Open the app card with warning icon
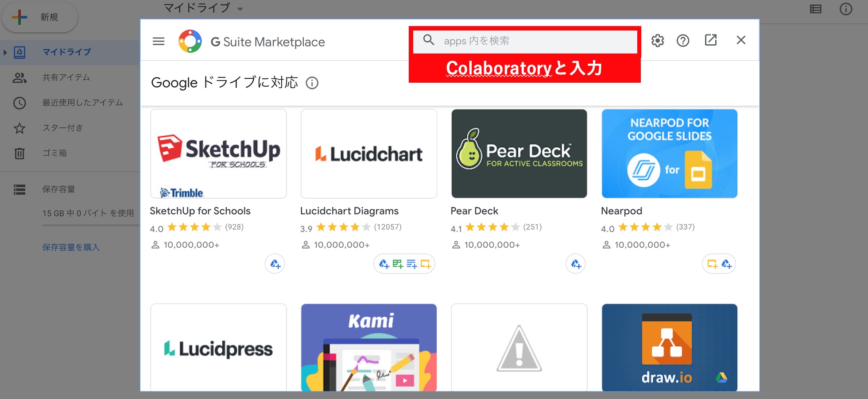 tap(519, 347)
